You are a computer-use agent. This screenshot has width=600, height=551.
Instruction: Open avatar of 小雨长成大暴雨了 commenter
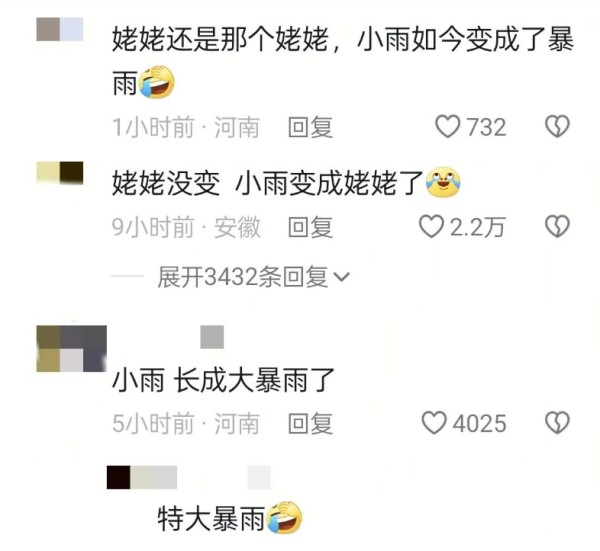coord(71,349)
